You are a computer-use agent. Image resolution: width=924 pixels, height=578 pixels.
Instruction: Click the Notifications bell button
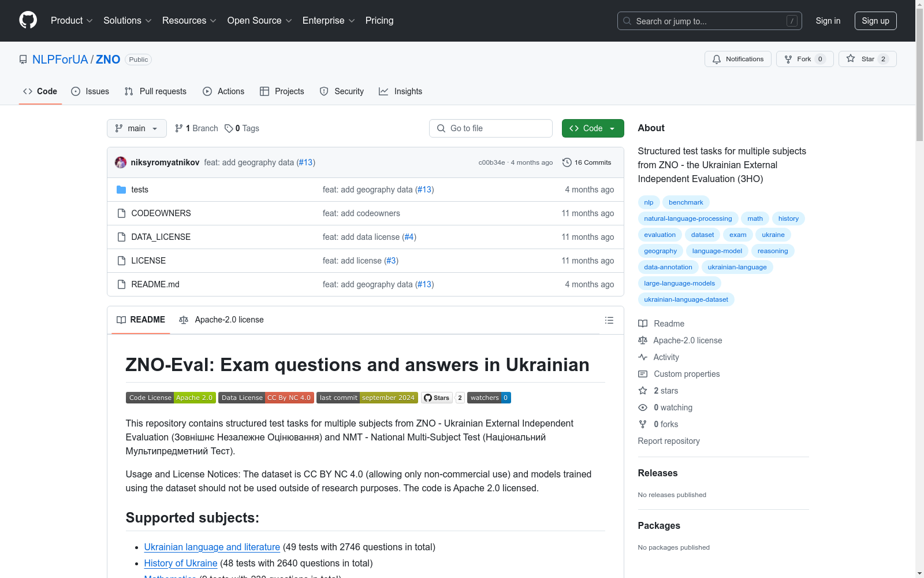coord(737,59)
